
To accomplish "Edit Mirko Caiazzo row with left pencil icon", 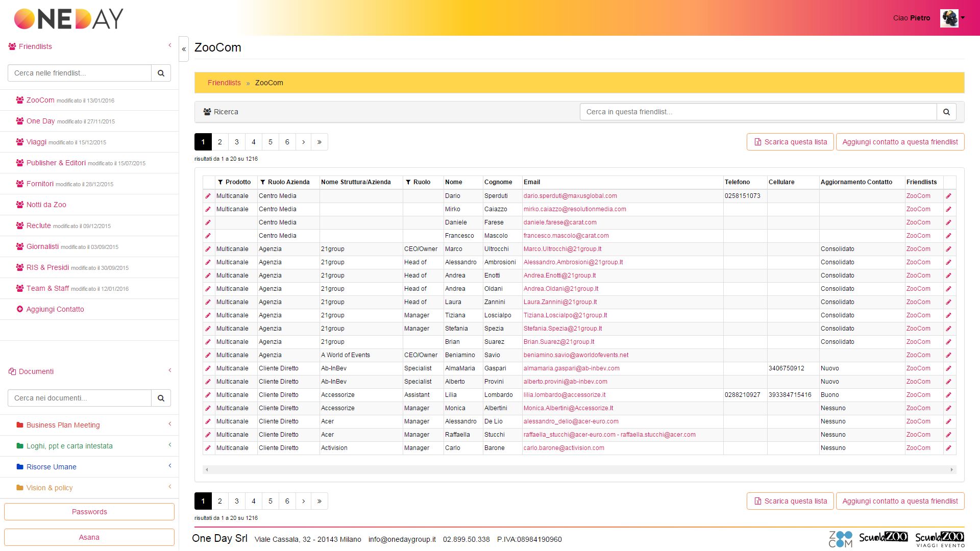I will tap(208, 209).
